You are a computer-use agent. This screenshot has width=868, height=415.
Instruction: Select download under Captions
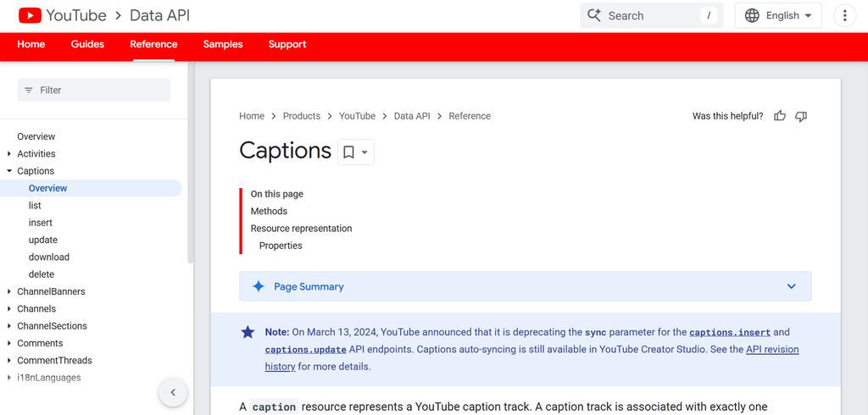(x=48, y=257)
